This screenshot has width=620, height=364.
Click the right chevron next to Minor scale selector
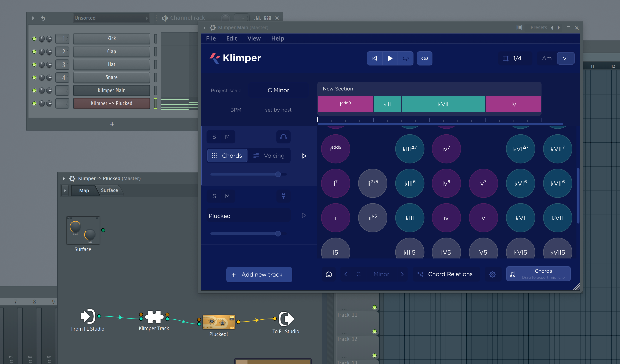[x=402, y=274]
